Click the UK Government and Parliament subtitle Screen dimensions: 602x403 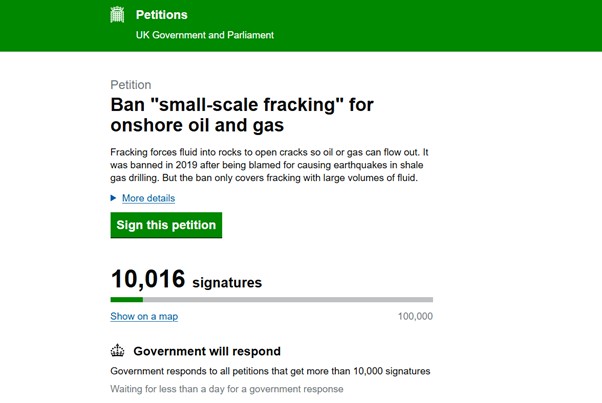[204, 35]
